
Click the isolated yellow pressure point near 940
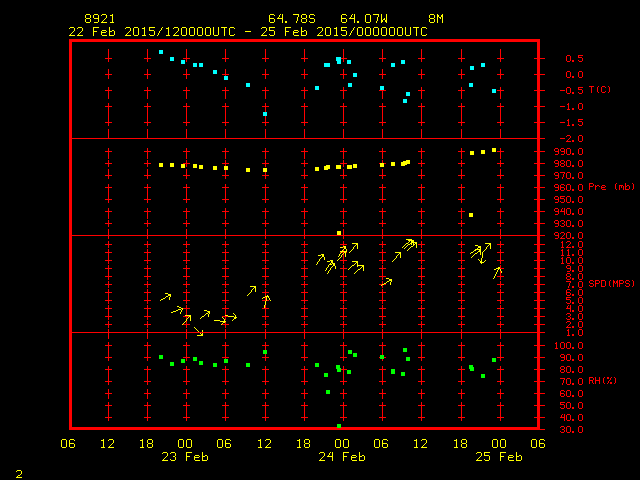(471, 215)
